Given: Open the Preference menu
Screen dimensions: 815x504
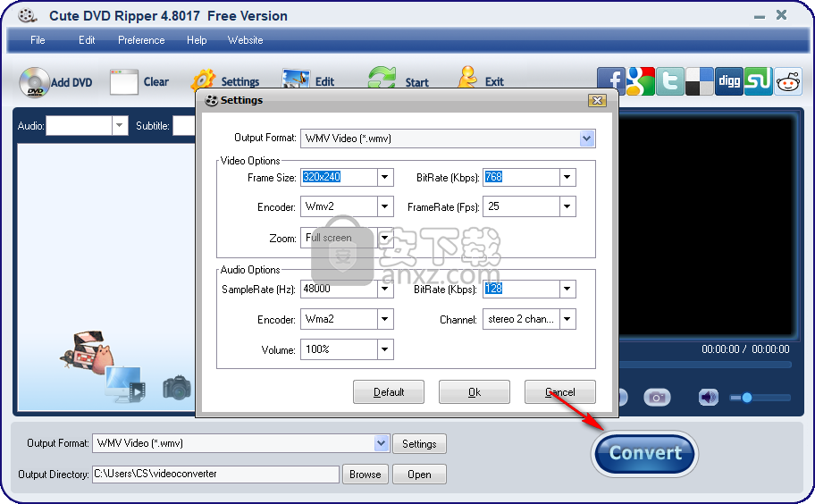Looking at the screenshot, I should click(141, 40).
